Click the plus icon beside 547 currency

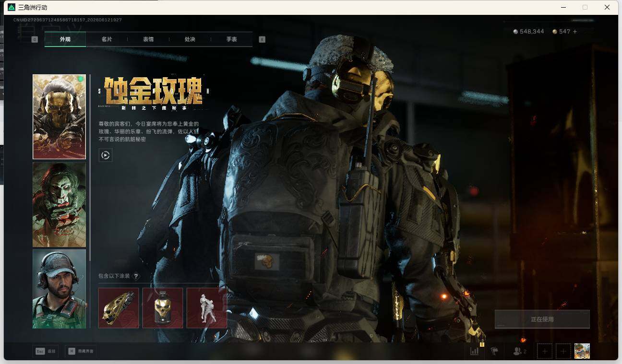point(575,32)
